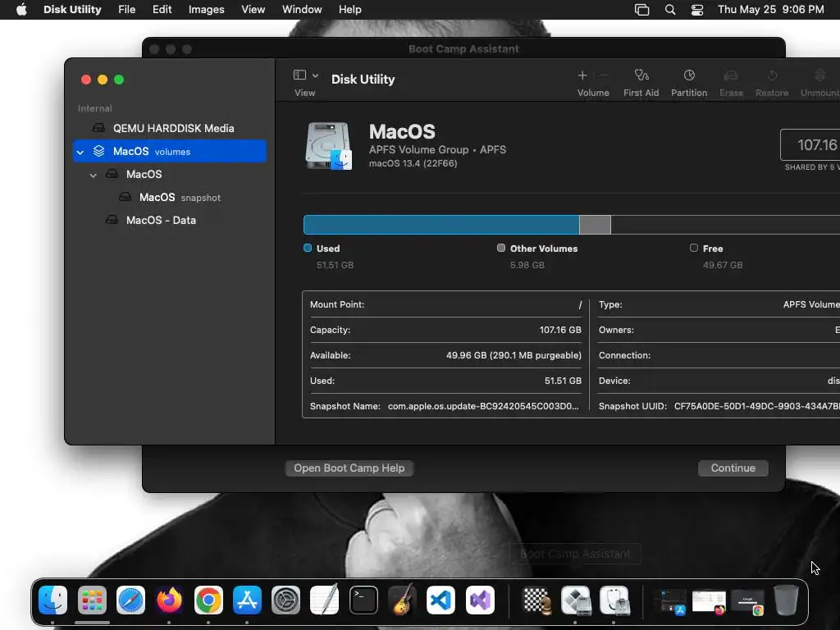Viewport: 840px width, 630px height.
Task: Click the Used legend color swatch
Action: coord(308,248)
